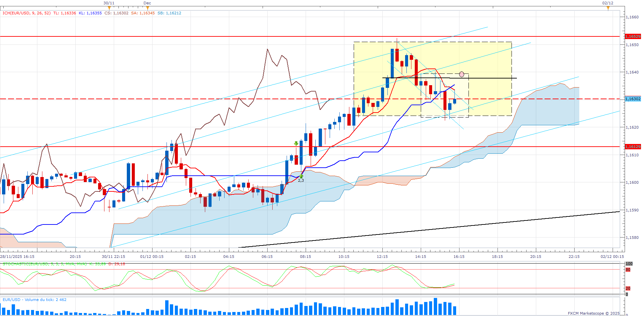The width and height of the screenshot is (644, 316).
Task: Click the 02/12 00:15 time label
Action: [x=612, y=257]
